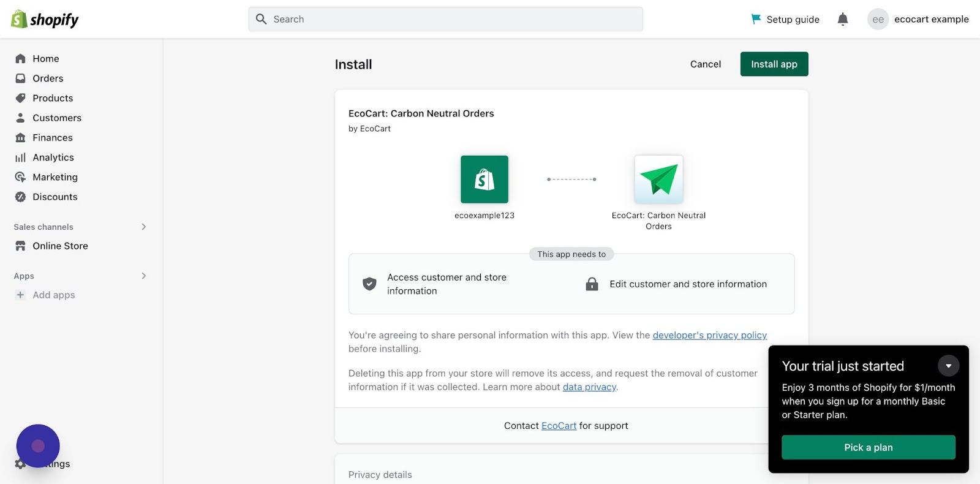
Task: Click the Discounts badge icon
Action: pos(20,197)
